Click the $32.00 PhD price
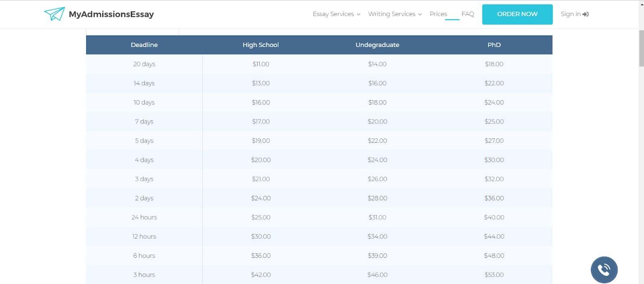Image resolution: width=644 pixels, height=284 pixels. click(494, 179)
